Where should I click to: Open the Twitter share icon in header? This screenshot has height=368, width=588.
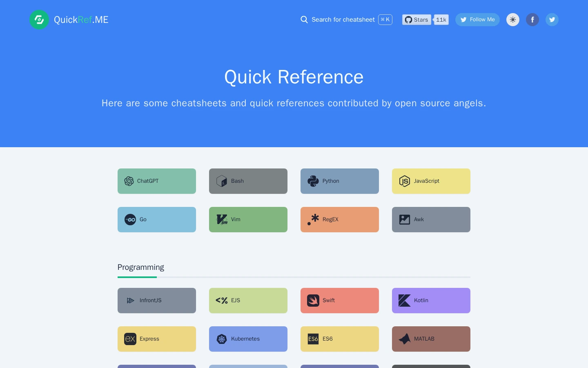click(552, 20)
